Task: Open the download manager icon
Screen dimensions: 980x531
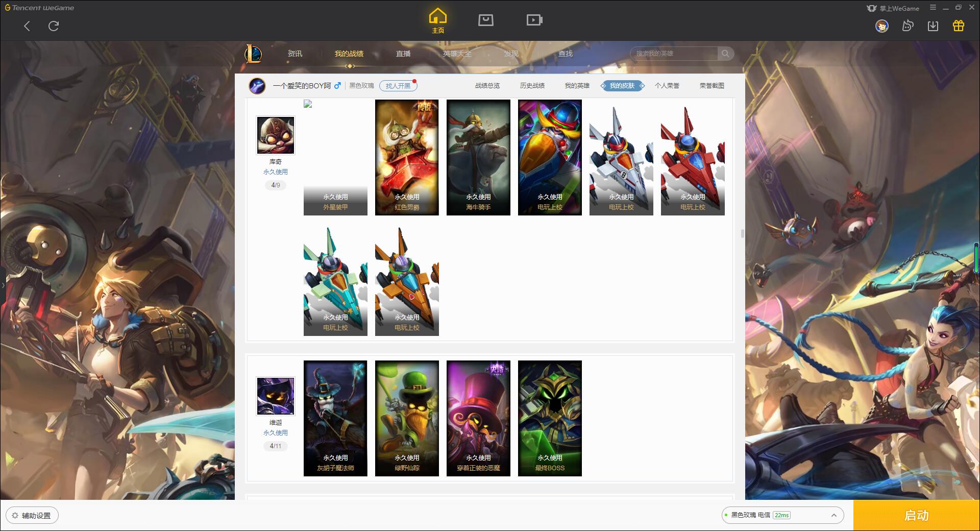Action: (933, 26)
